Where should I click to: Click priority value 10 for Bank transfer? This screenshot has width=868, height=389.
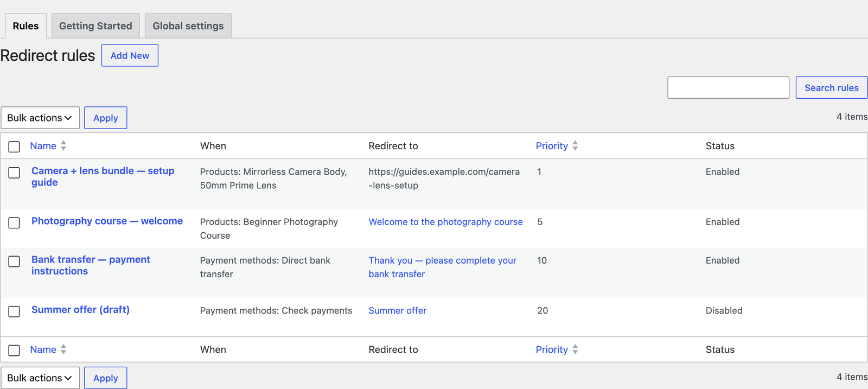coord(541,260)
